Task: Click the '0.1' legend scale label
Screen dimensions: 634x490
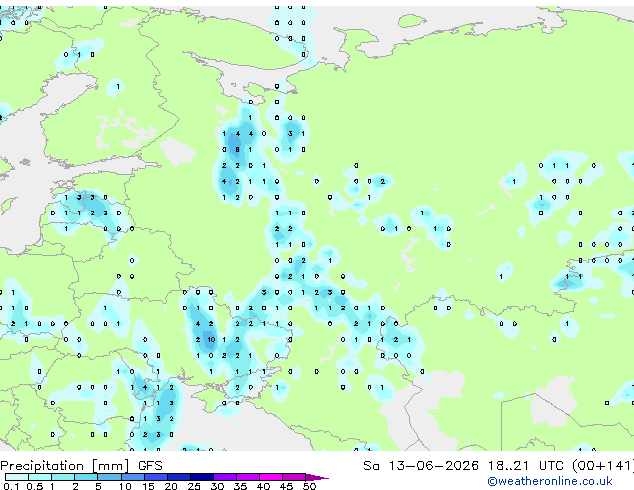Action: click(11, 486)
